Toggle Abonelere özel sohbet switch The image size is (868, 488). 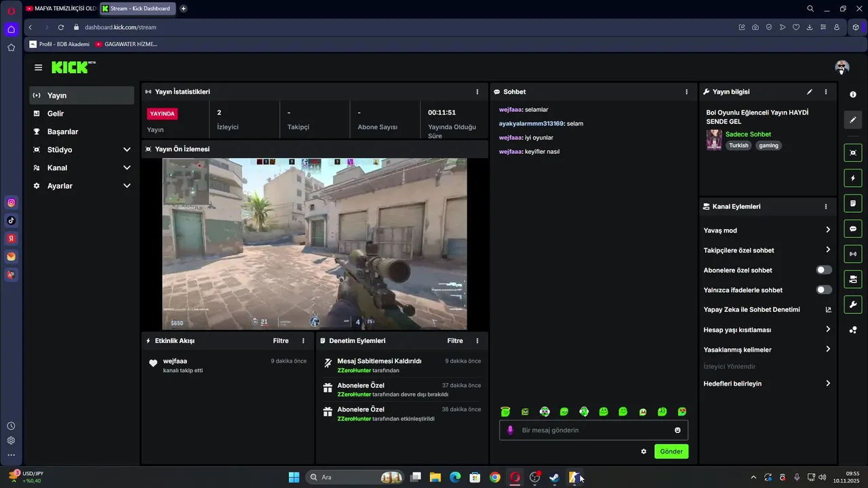824,270
